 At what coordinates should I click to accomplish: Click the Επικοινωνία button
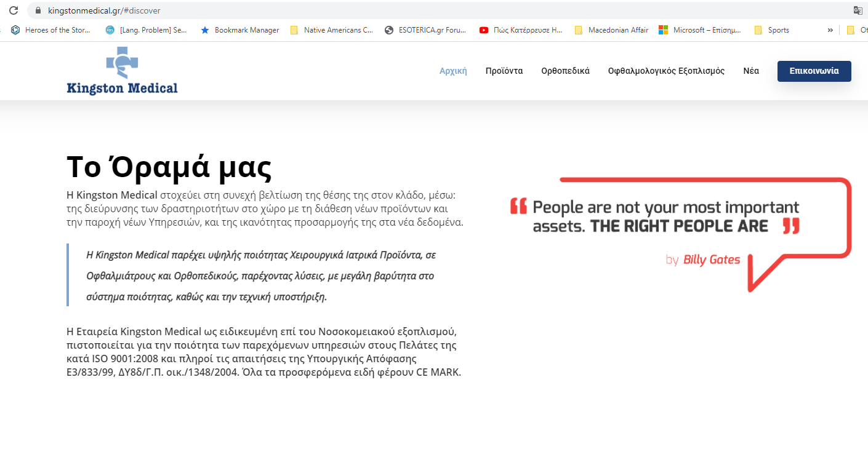point(814,71)
